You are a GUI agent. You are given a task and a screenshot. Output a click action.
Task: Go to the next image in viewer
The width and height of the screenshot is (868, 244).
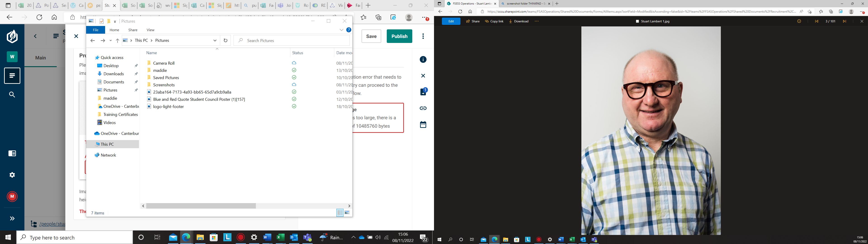(844, 21)
